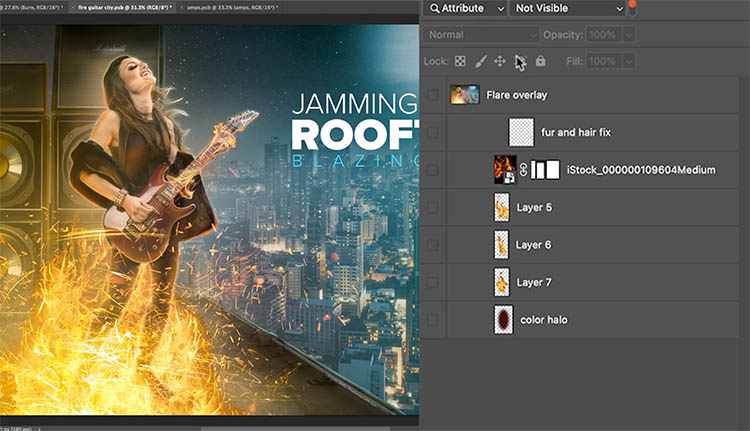The height and width of the screenshot is (431, 750).
Task: Click the lock position move icon
Action: tap(500, 61)
